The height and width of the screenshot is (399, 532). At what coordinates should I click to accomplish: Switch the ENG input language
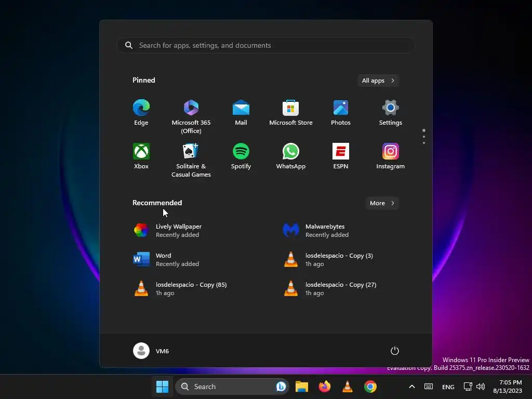pos(448,387)
